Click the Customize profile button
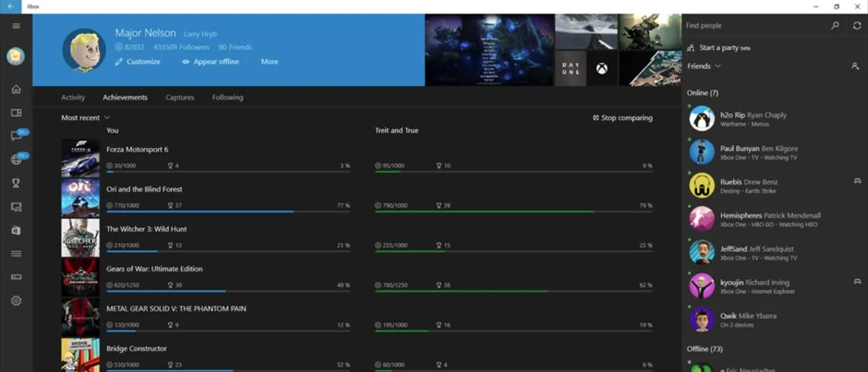Image resolution: width=868 pixels, height=372 pixels. click(138, 62)
